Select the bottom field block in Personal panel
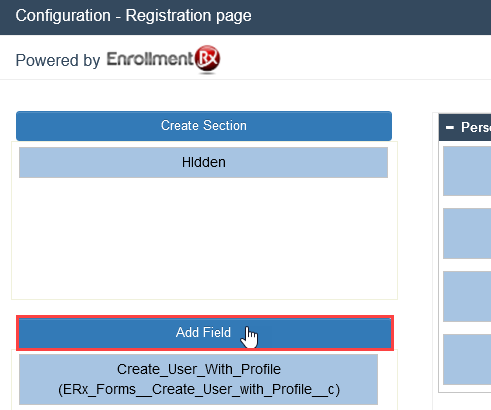491x410 pixels. coord(467,359)
